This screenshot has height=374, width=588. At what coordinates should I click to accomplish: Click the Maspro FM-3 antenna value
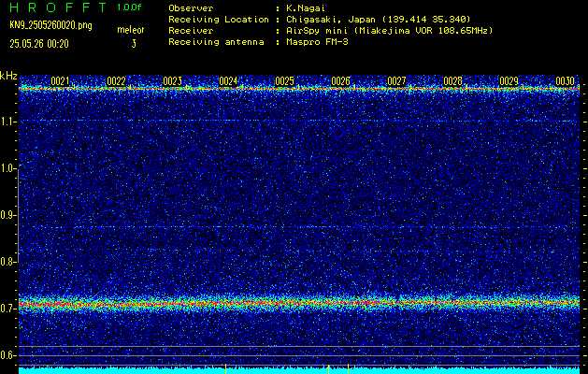click(x=317, y=42)
